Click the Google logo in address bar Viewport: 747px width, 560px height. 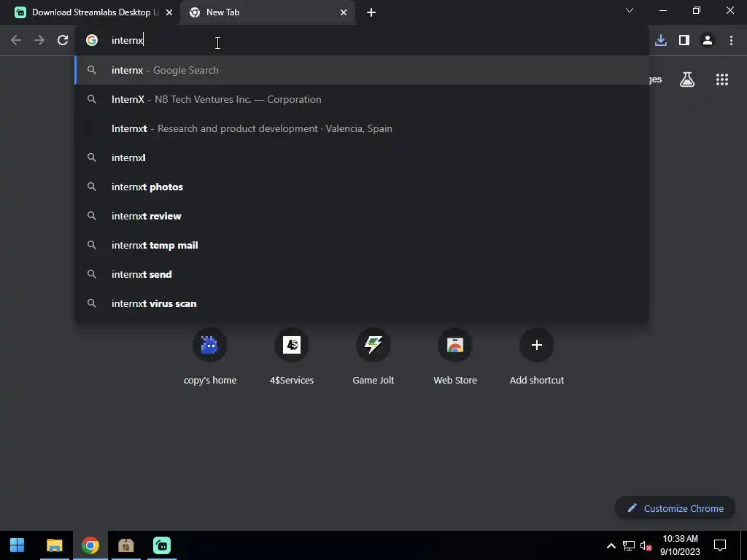coord(92,41)
